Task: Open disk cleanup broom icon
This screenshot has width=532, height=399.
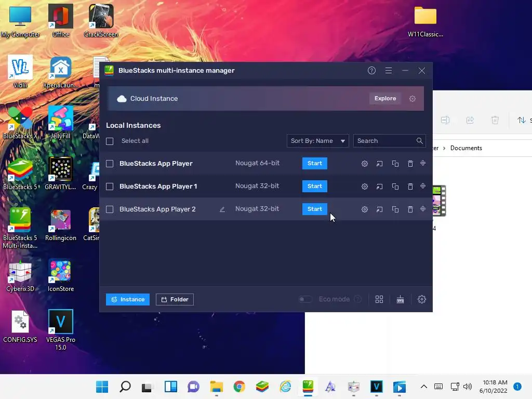Action: [401, 299]
